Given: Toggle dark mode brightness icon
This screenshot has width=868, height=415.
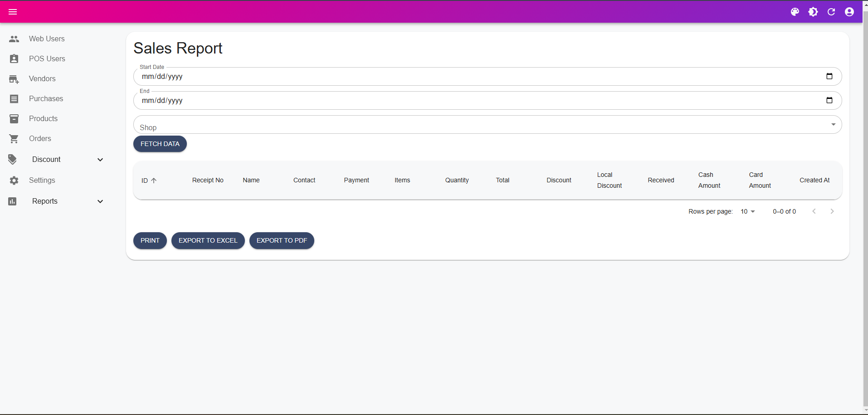Looking at the screenshot, I should coord(813,12).
